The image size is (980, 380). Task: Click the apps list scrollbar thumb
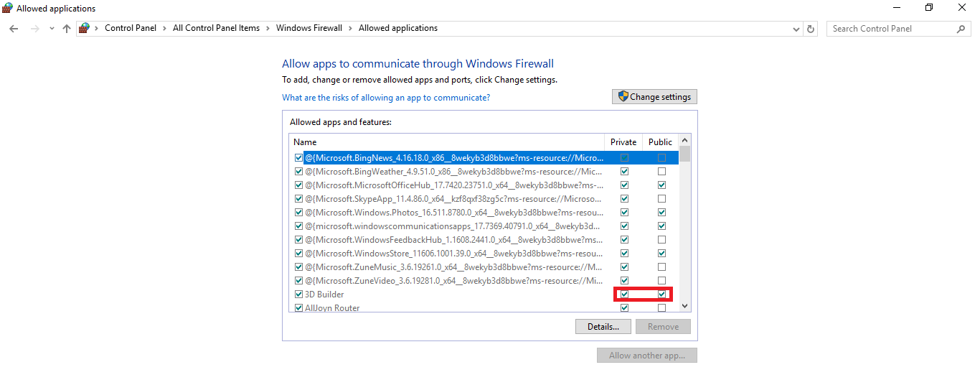(x=684, y=154)
